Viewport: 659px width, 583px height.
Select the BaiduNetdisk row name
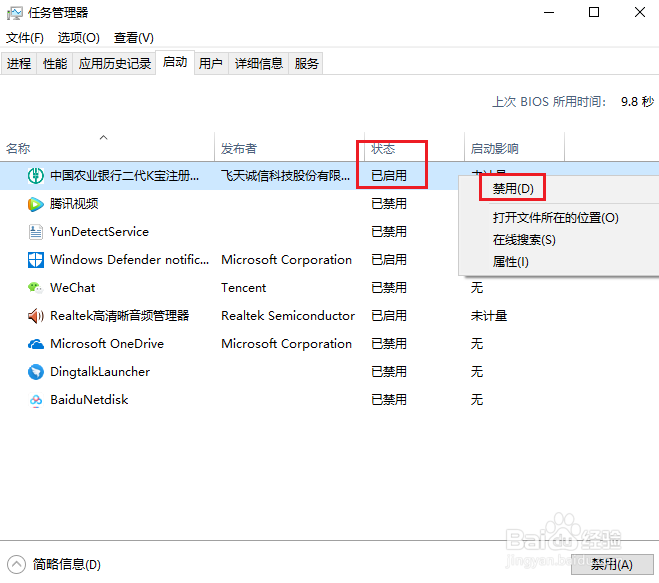tap(89, 400)
